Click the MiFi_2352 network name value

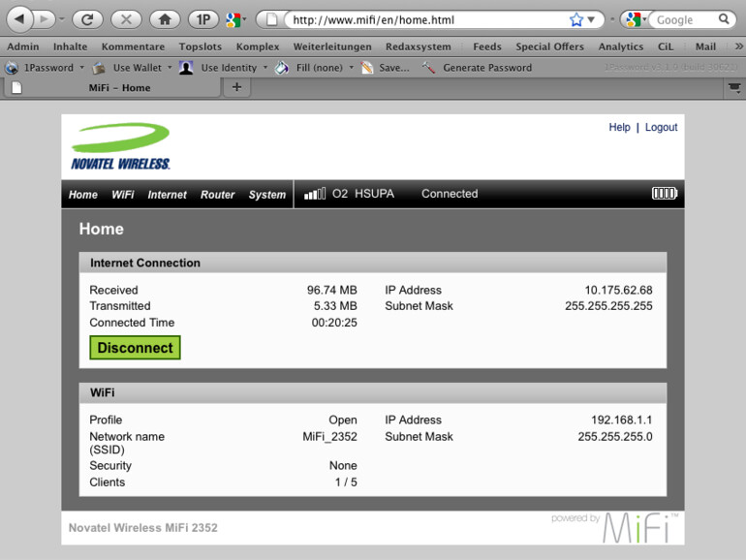pyautogui.click(x=329, y=436)
